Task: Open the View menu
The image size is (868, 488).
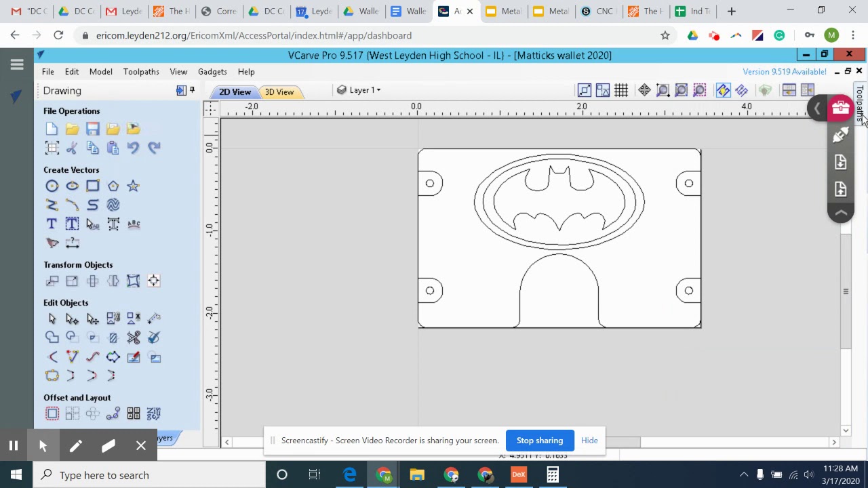Action: coord(178,72)
